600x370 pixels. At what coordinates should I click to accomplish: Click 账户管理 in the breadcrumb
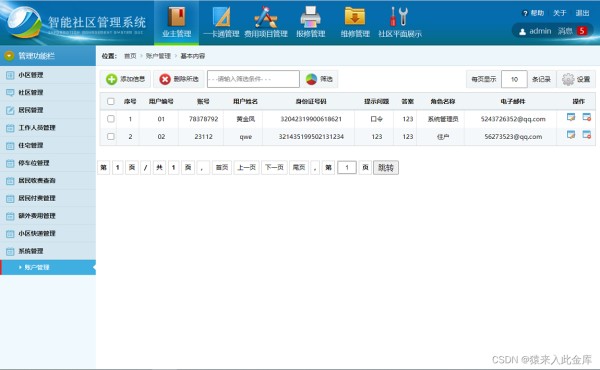point(158,56)
